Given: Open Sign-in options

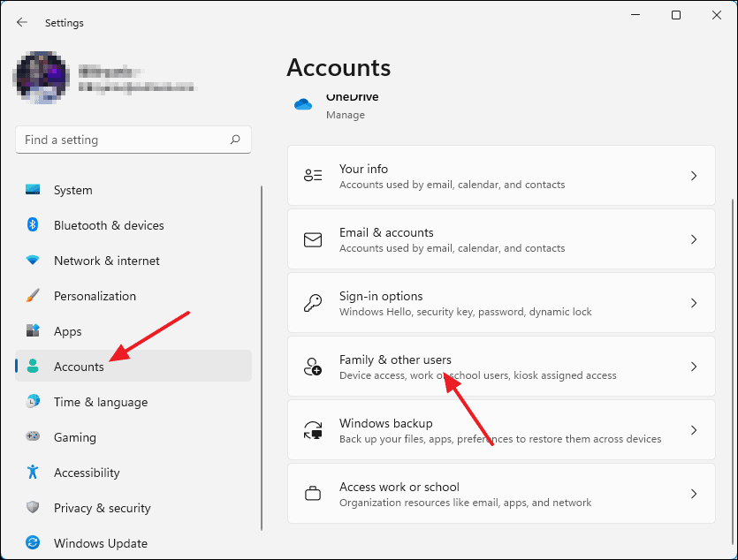Looking at the screenshot, I should click(501, 302).
